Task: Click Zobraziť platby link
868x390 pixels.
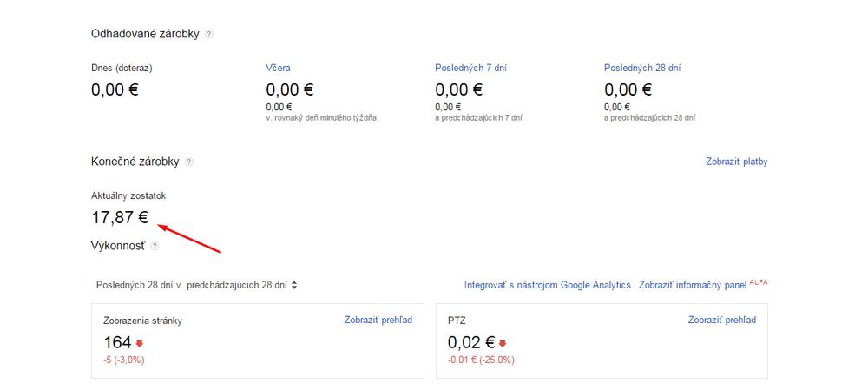Action: [738, 162]
